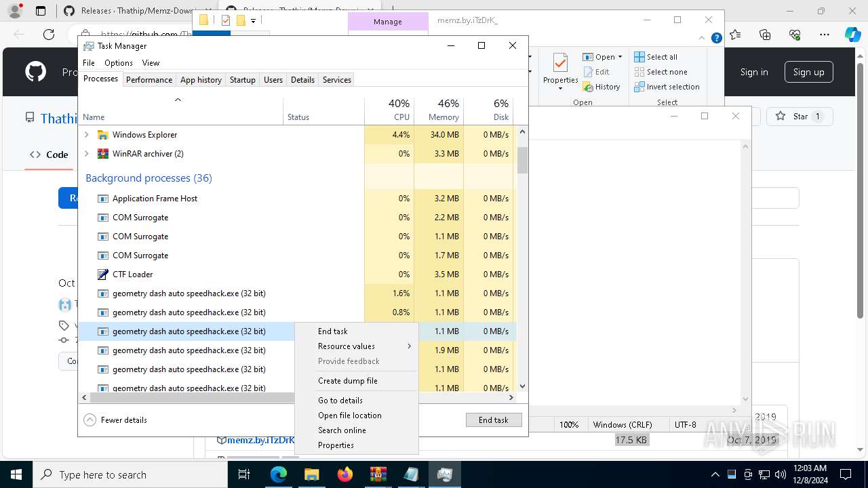
Task: Open Quick Access Toolbar customize dropdown
Action: click(253, 21)
